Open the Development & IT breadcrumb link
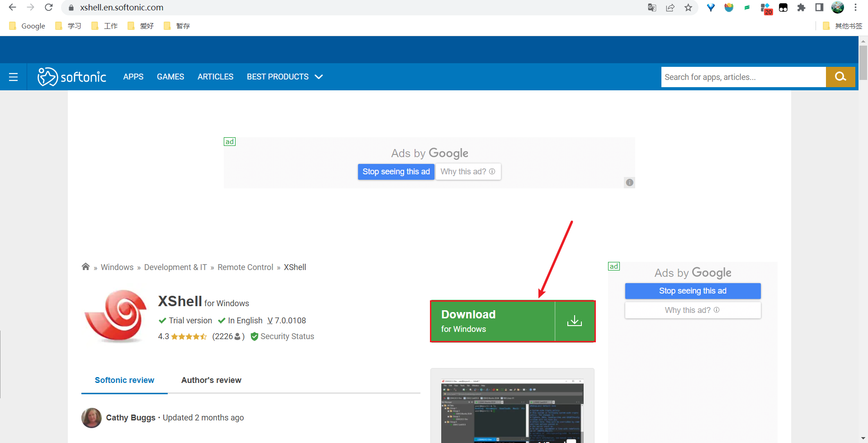Screen dimensions: 868x443 point(175,267)
